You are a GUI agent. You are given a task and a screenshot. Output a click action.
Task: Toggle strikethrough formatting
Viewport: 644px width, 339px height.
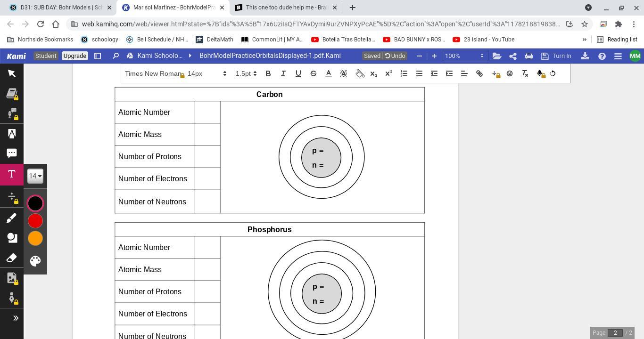(313, 73)
